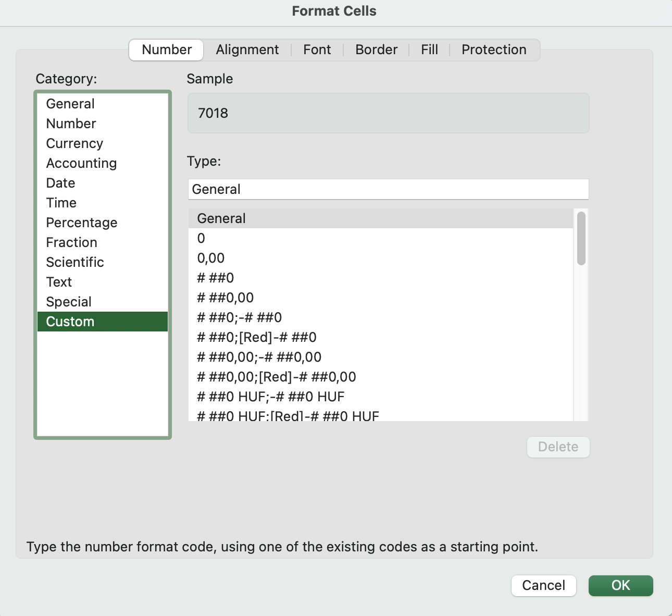
Task: Choose the General category
Action: [x=70, y=104]
